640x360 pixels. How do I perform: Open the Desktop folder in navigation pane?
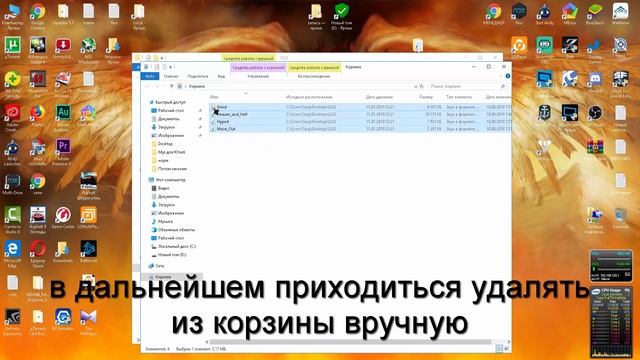[x=162, y=144]
